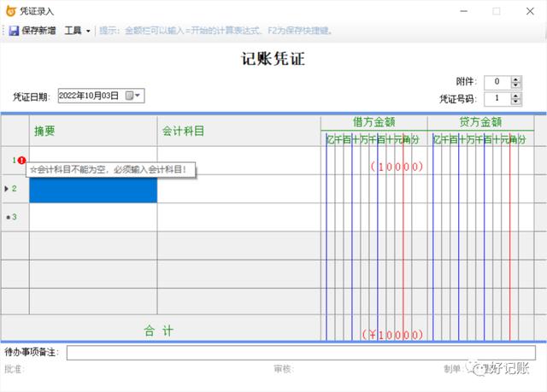Image resolution: width=547 pixels, height=392 pixels.
Task: Select row header number 1
Action: point(15,161)
